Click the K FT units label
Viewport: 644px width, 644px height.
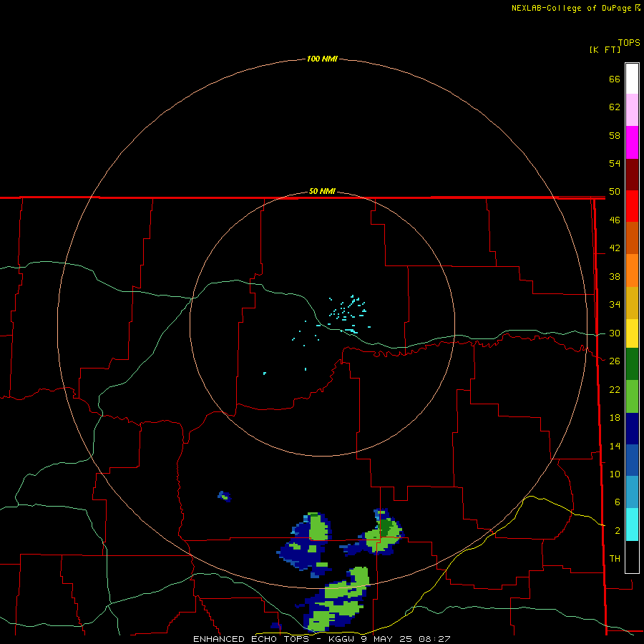pos(605,49)
